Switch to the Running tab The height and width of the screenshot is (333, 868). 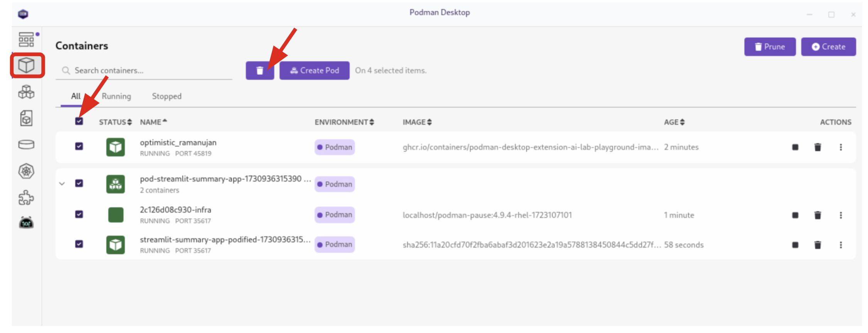pos(116,96)
